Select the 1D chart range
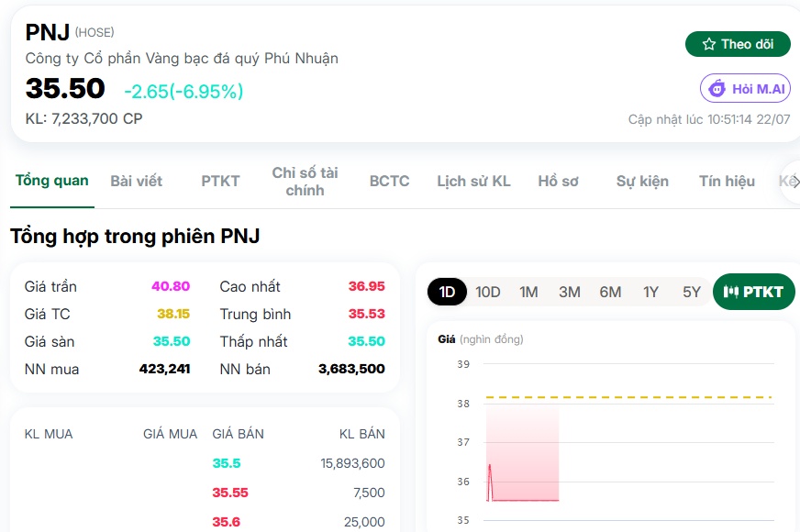 447,292
